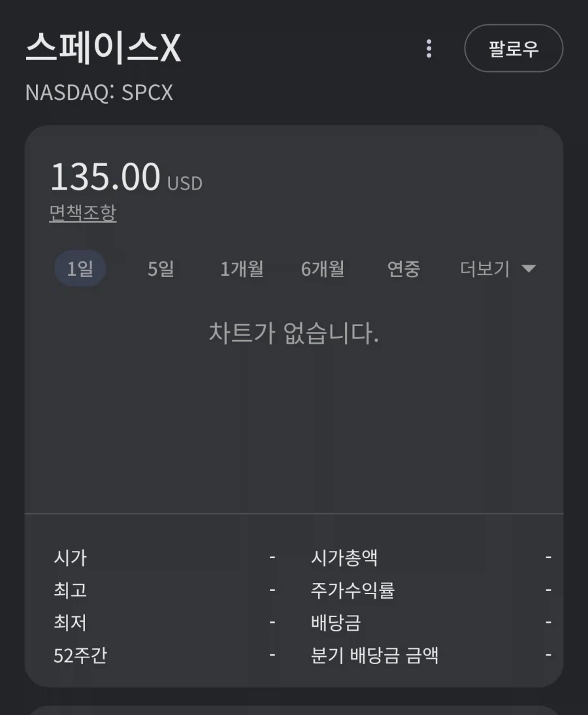Expand the 더보기 range dropdown
Viewport: 588px width, 715px height.
[498, 269]
